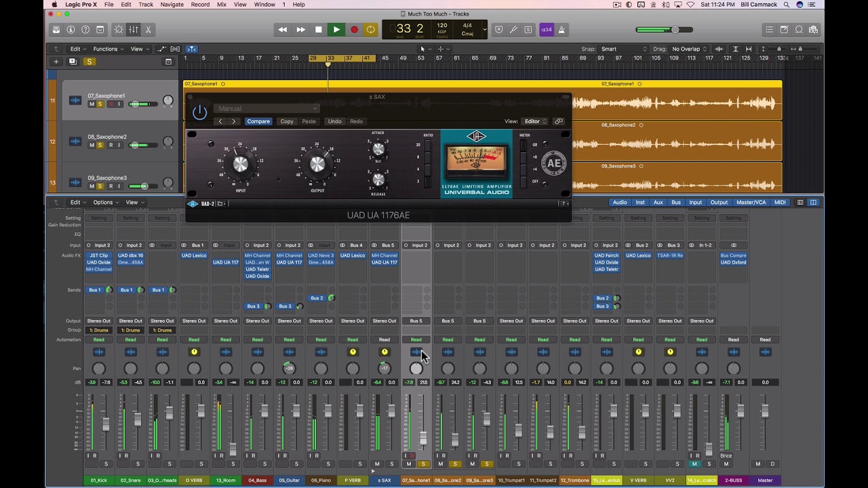
Task: Click the plug-in Copy button
Action: (x=287, y=121)
